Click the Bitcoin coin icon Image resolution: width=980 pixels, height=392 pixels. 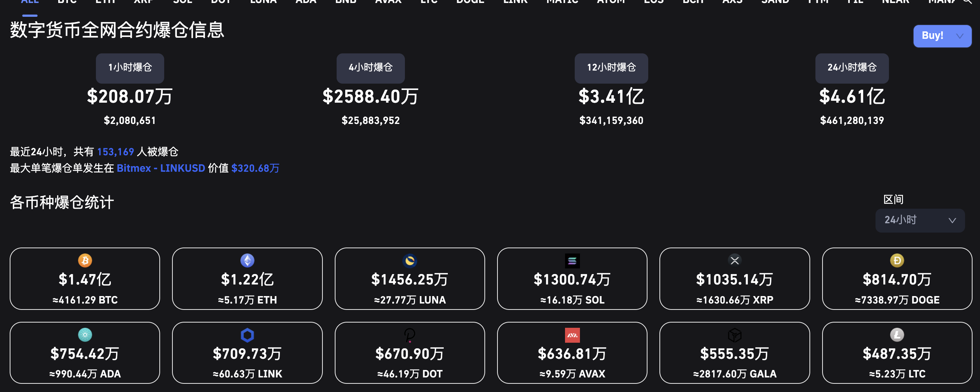tap(85, 261)
